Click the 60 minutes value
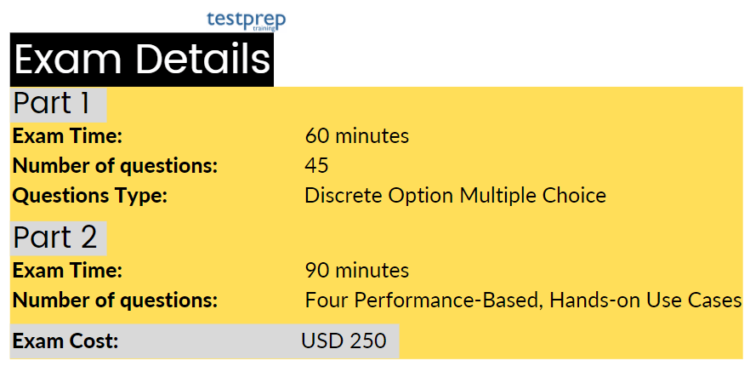Screen dimensions: 750x372 coord(357,136)
